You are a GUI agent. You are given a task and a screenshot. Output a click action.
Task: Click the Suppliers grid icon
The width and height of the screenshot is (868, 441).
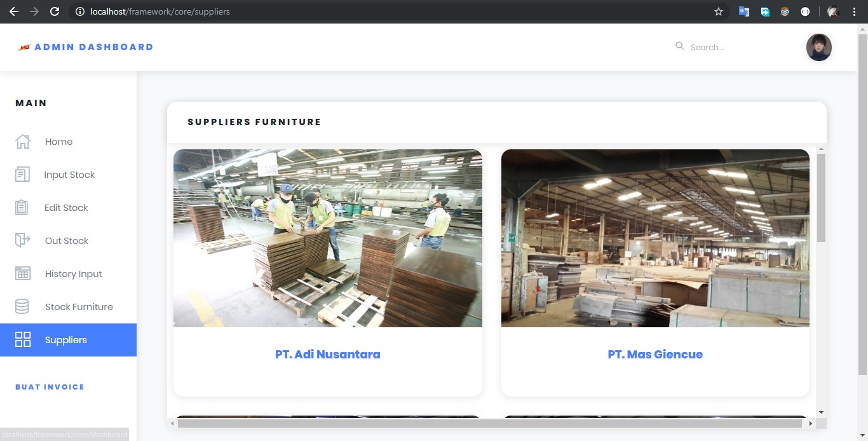[x=23, y=339]
